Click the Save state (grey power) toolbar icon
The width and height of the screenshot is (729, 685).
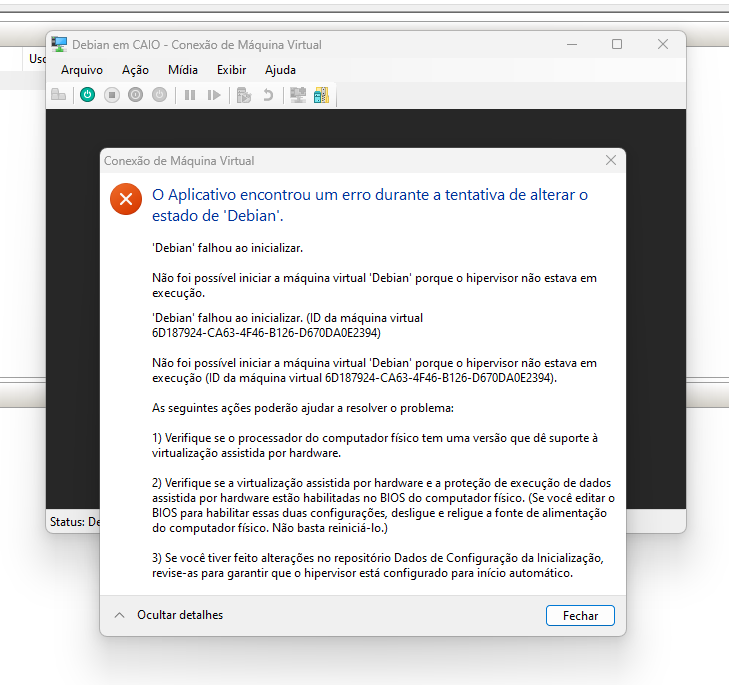(159, 95)
